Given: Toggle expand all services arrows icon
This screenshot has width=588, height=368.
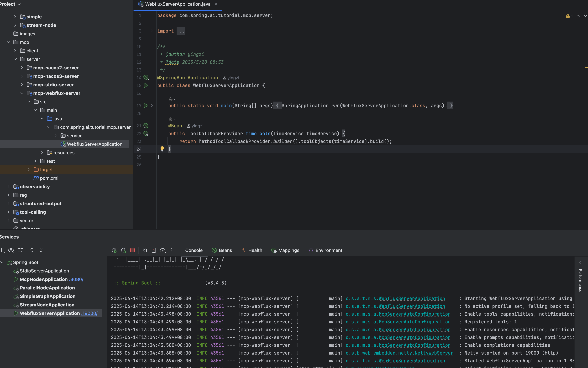Looking at the screenshot, I should pyautogui.click(x=32, y=250).
